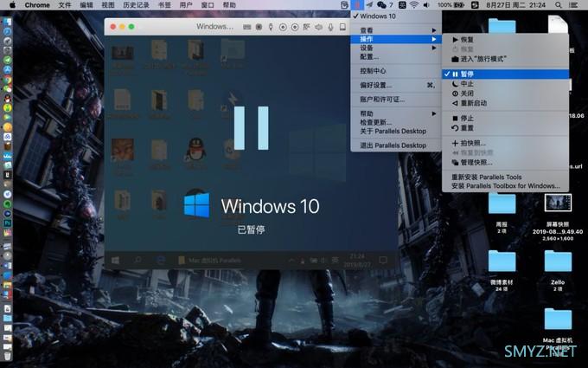Open the 周报 folder on desktop
The image size is (588, 368).
502,203
